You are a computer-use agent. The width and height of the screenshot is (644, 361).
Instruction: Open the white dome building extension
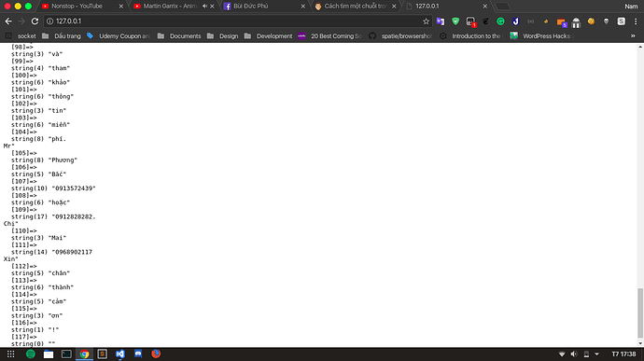coord(576,22)
